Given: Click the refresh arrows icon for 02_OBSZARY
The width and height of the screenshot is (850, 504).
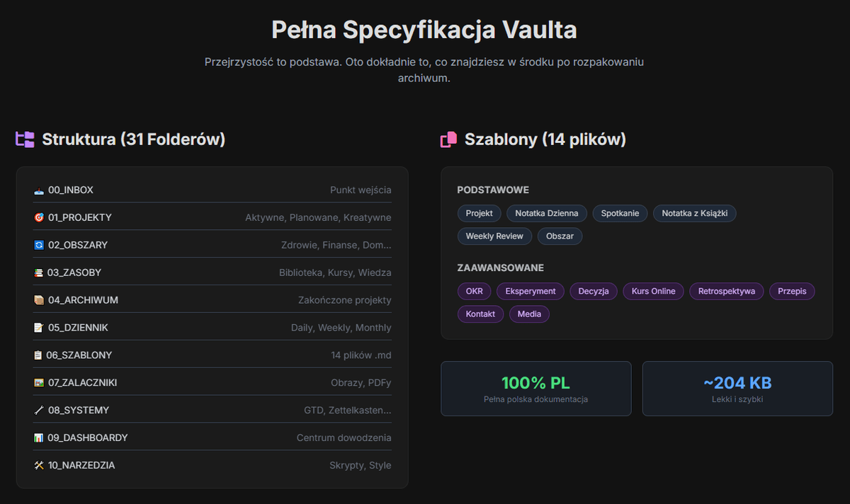Looking at the screenshot, I should pyautogui.click(x=39, y=246).
